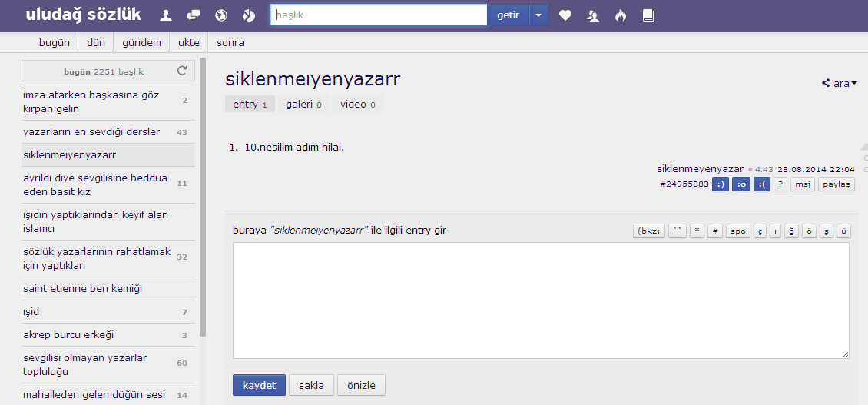Switch to the entry tab
The width and height of the screenshot is (868, 405).
pos(250,105)
